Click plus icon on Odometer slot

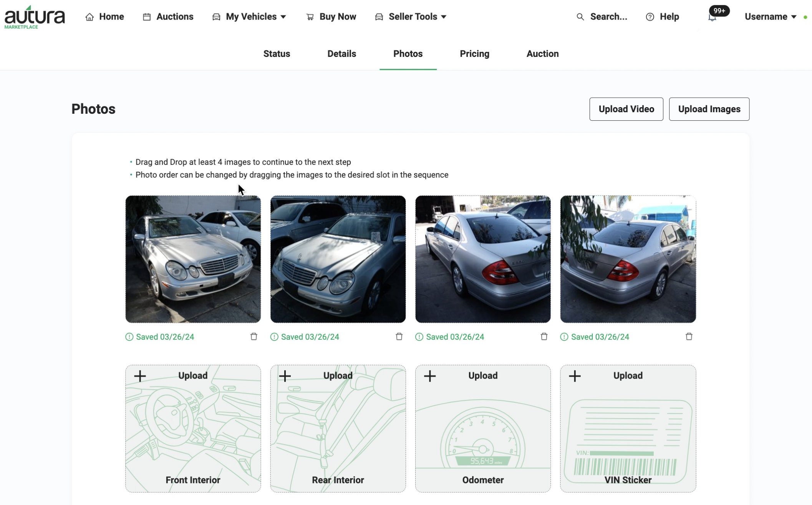[x=430, y=376]
